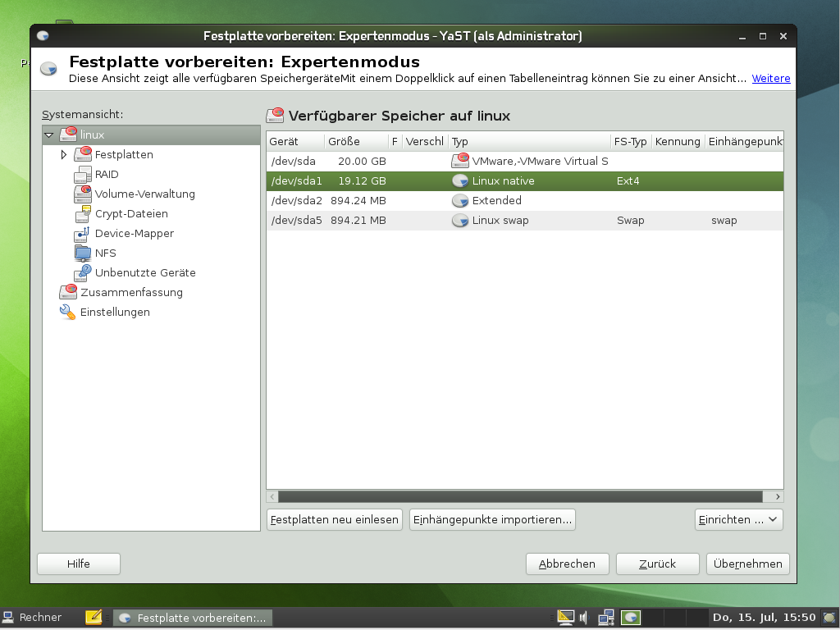The height and width of the screenshot is (630, 840).
Task: Open Crypt-Dateien via its icon
Action: tap(84, 213)
